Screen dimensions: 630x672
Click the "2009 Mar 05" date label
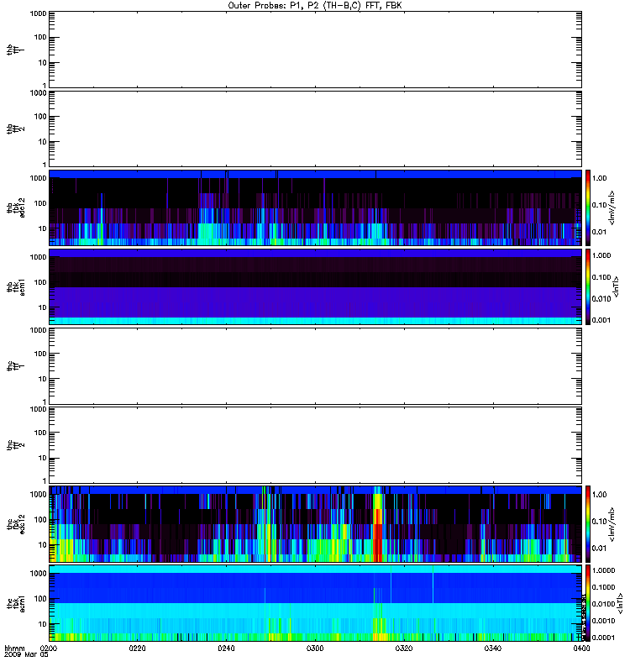point(26,655)
